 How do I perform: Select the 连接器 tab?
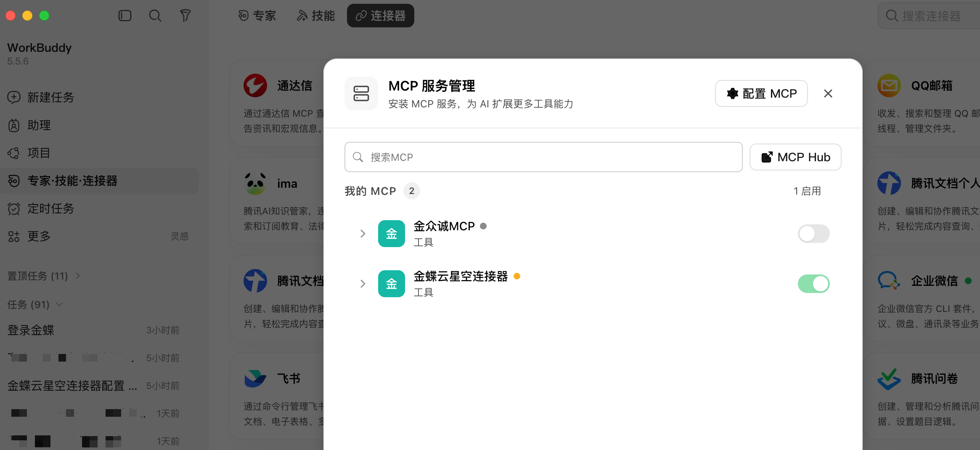tap(381, 16)
